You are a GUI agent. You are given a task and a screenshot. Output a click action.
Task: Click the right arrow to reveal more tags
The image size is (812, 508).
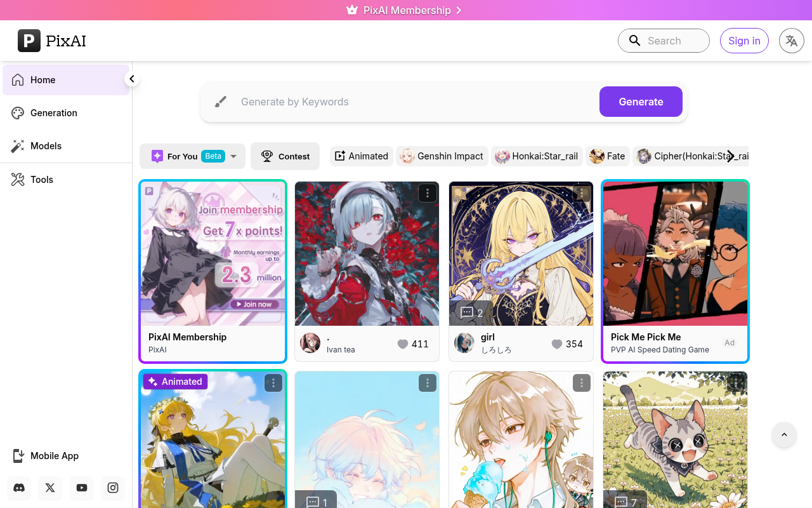(730, 156)
